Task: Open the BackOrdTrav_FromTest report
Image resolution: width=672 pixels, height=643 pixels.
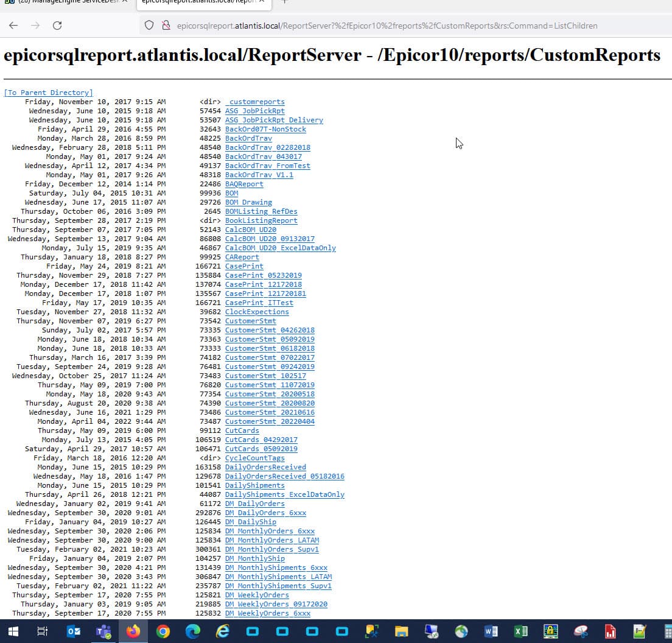Action: [x=268, y=166]
